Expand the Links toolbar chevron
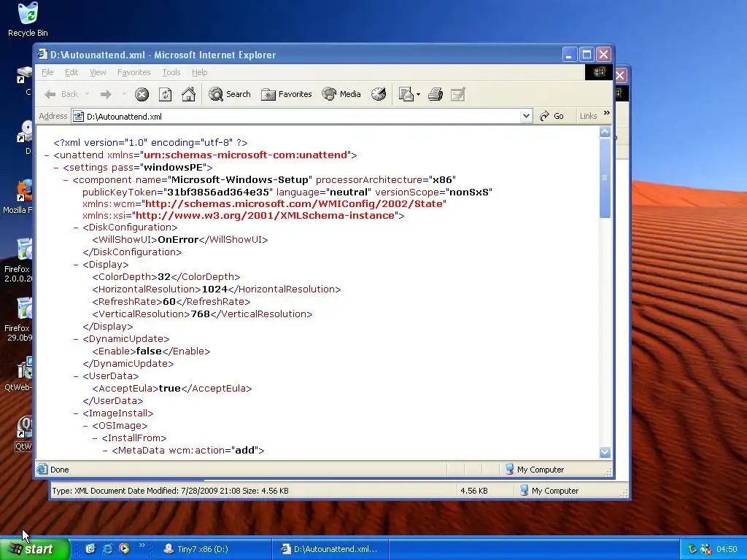The width and height of the screenshot is (747, 560). point(606,113)
